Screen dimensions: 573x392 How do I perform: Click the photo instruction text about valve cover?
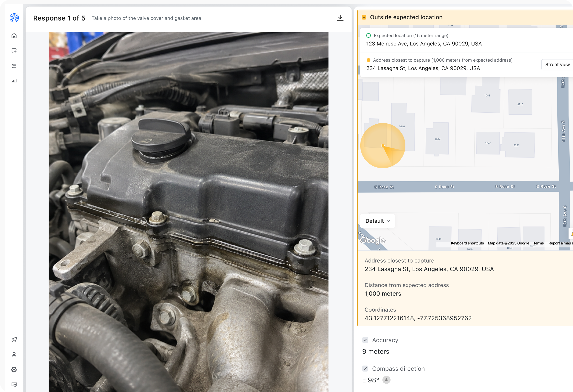146,18
